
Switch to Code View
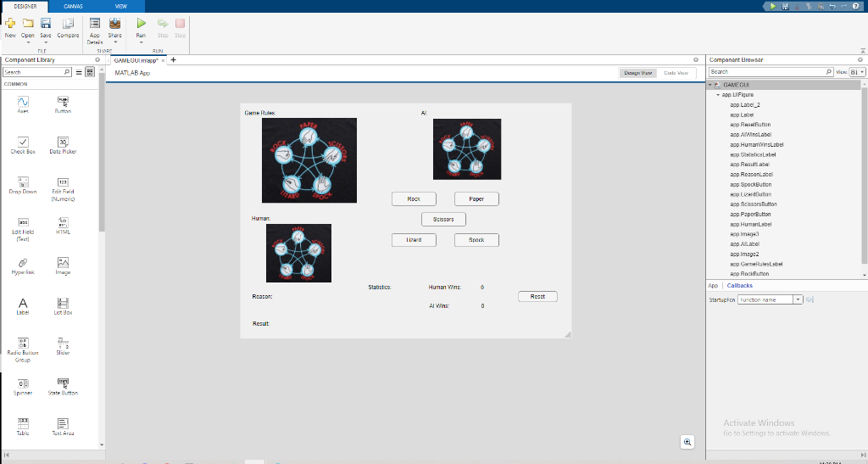click(x=676, y=73)
